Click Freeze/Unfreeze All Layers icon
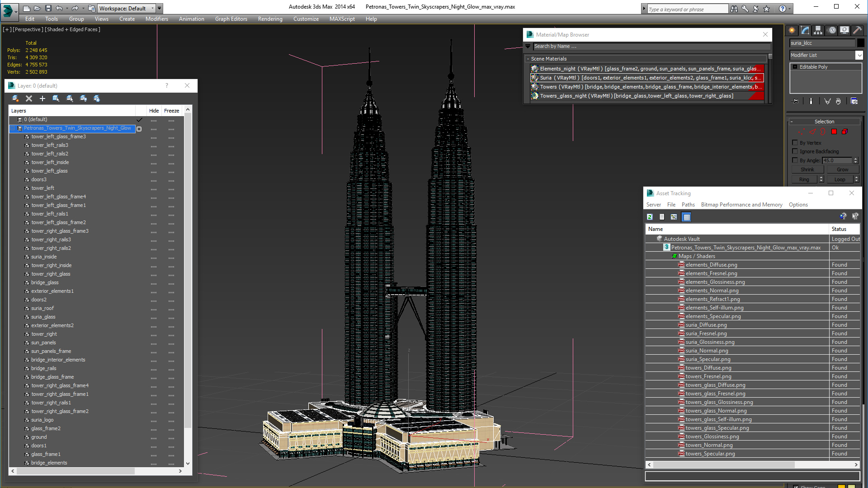The height and width of the screenshot is (488, 868). (97, 99)
